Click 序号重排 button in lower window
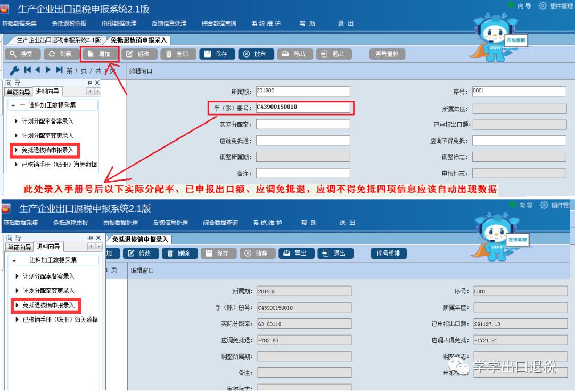This screenshot has width=575, height=392. click(x=388, y=254)
